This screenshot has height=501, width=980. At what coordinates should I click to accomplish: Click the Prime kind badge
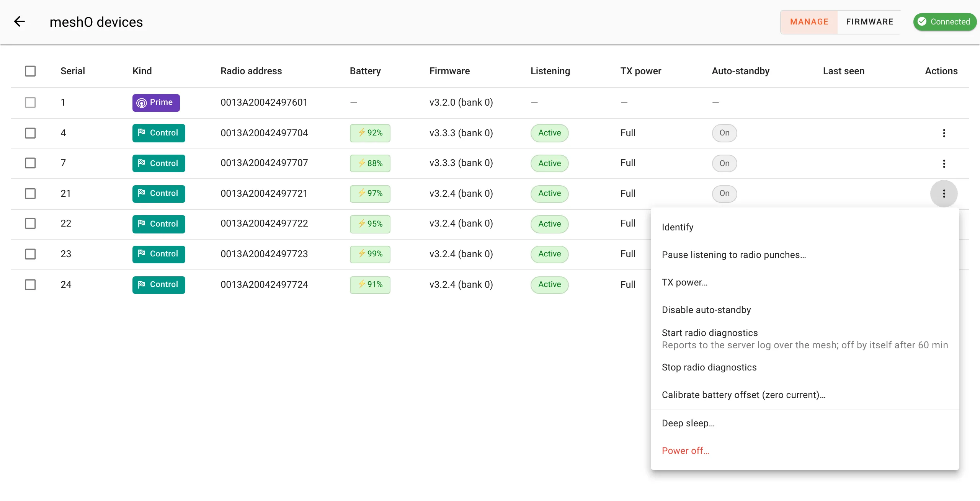click(x=156, y=103)
